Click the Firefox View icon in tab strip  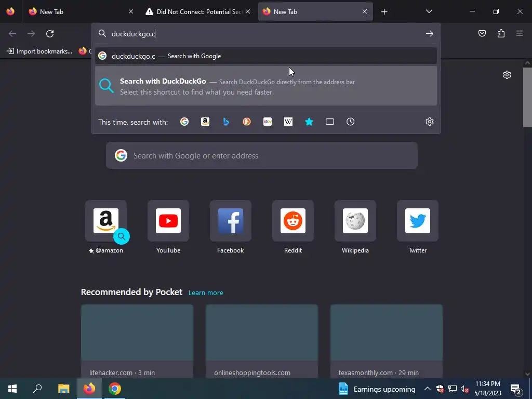tap(10, 11)
